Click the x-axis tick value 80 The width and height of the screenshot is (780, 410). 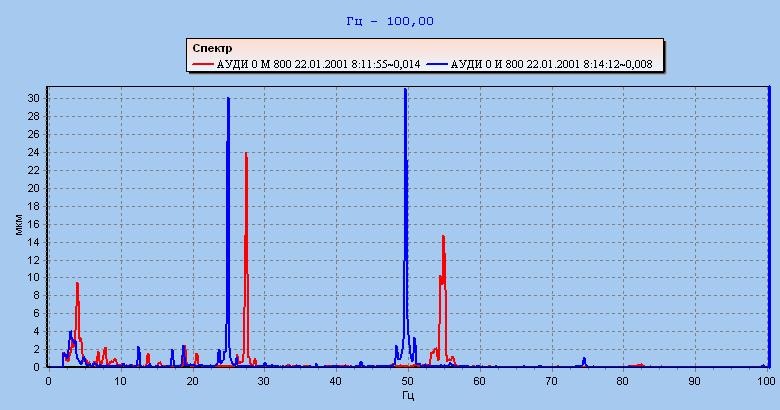click(x=623, y=381)
